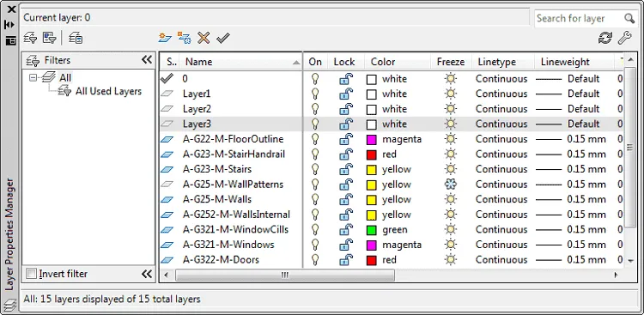Open Linetype for A-G322-M-Doors layer

501,259
